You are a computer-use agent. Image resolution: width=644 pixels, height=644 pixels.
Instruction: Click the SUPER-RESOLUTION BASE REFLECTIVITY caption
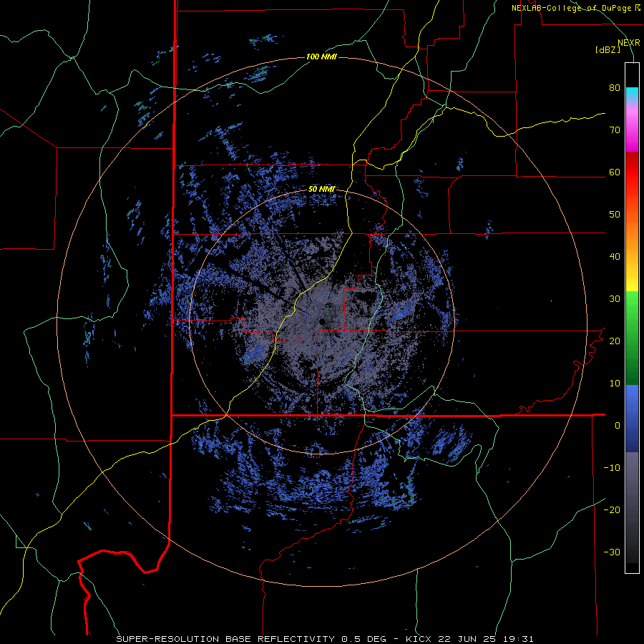pos(225,639)
